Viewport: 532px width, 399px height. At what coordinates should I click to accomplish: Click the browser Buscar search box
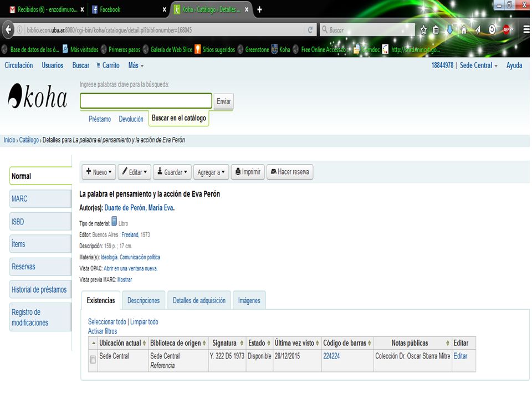point(367,30)
